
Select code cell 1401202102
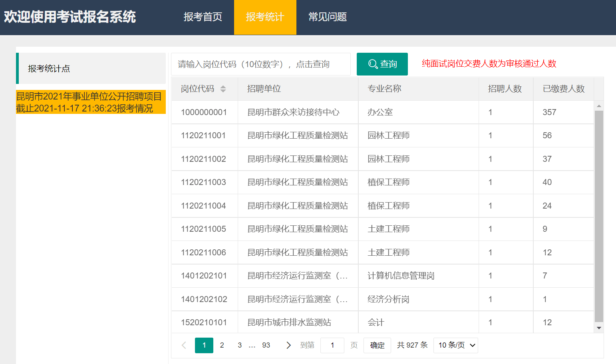(x=205, y=299)
